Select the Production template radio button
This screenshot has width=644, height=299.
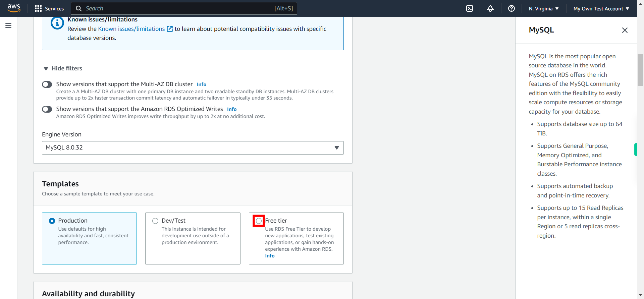tap(52, 221)
